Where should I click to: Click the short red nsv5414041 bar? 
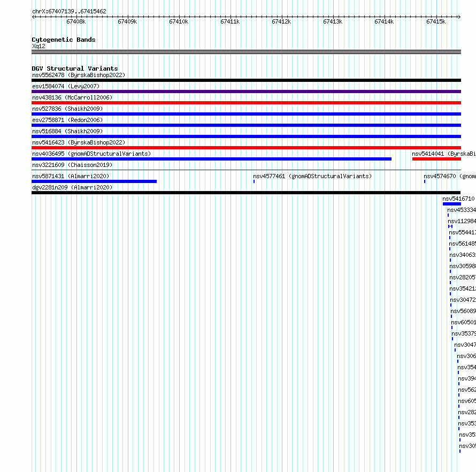436,159
